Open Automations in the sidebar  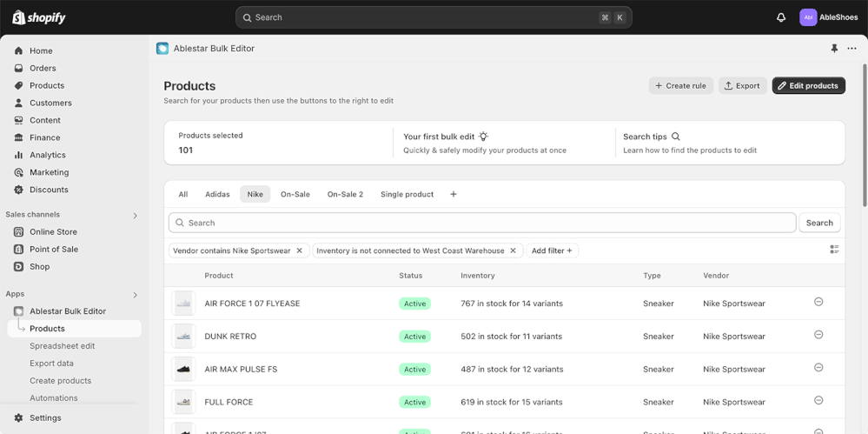[54, 398]
